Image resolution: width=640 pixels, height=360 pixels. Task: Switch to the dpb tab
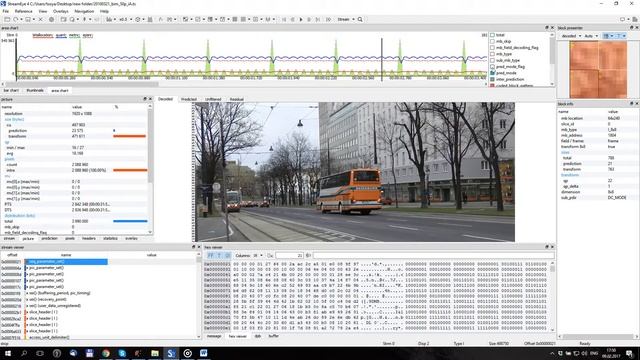pyautogui.click(x=258, y=336)
